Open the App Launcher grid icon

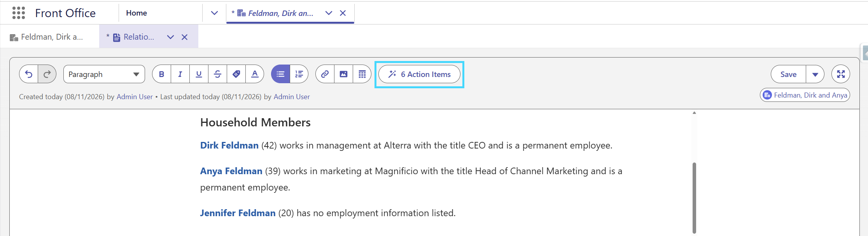[19, 13]
